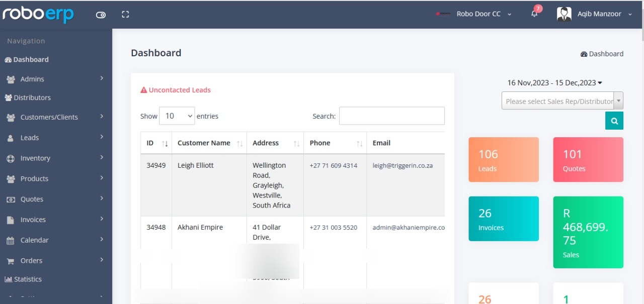
Task: Sort the table by Customer Name
Action: click(203, 143)
